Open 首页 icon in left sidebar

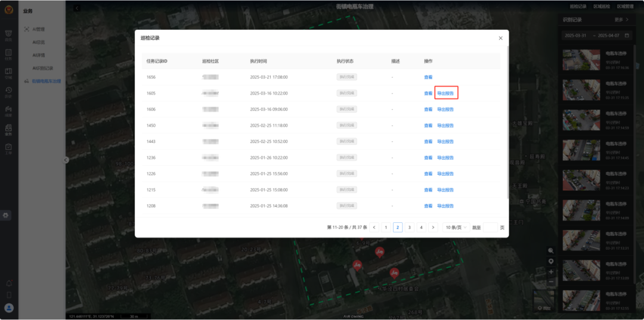[8, 35]
